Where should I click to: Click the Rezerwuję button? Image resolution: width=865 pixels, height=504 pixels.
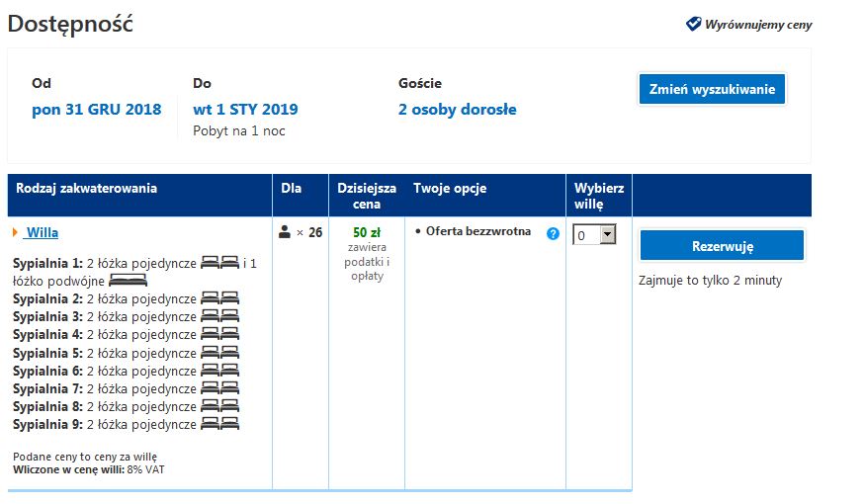722,246
